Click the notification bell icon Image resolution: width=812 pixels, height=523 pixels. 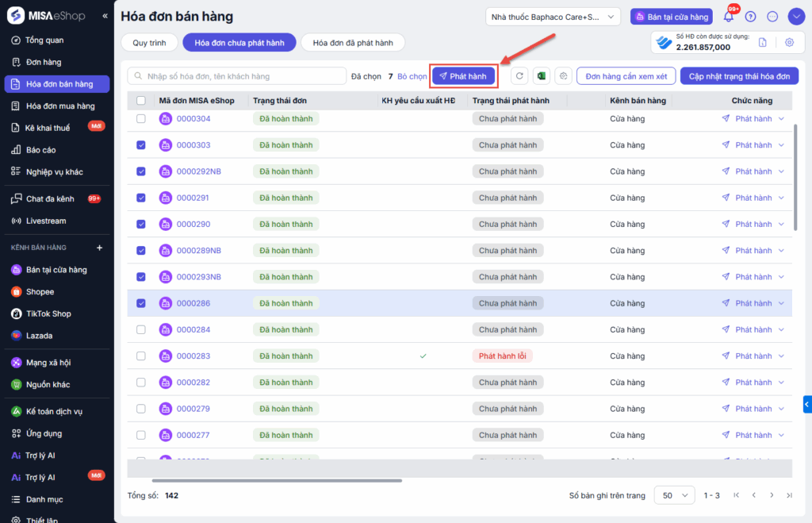[729, 17]
